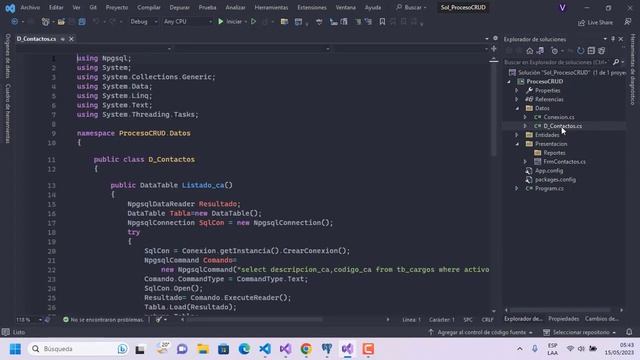This screenshot has width=640, height=360.
Task: Open the Extensiones menu
Action: [x=312, y=7]
